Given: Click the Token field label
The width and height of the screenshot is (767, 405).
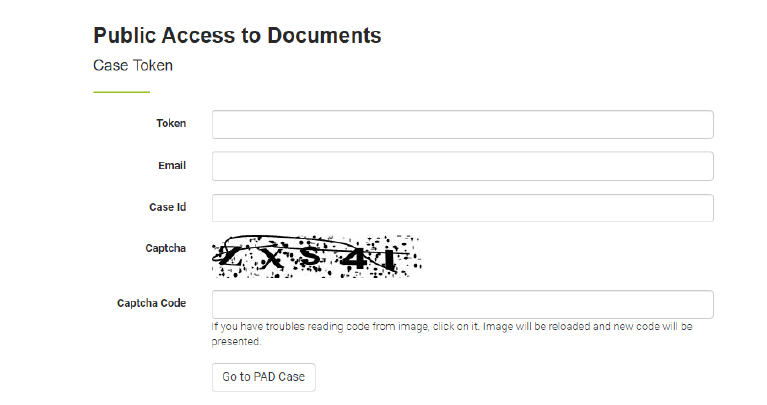Looking at the screenshot, I should coord(171,124).
